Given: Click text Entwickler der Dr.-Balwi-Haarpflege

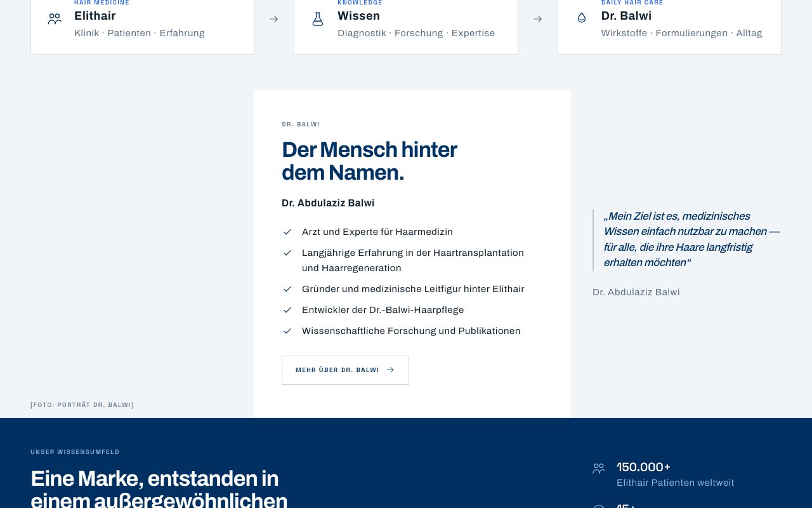Looking at the screenshot, I should coord(383,311).
